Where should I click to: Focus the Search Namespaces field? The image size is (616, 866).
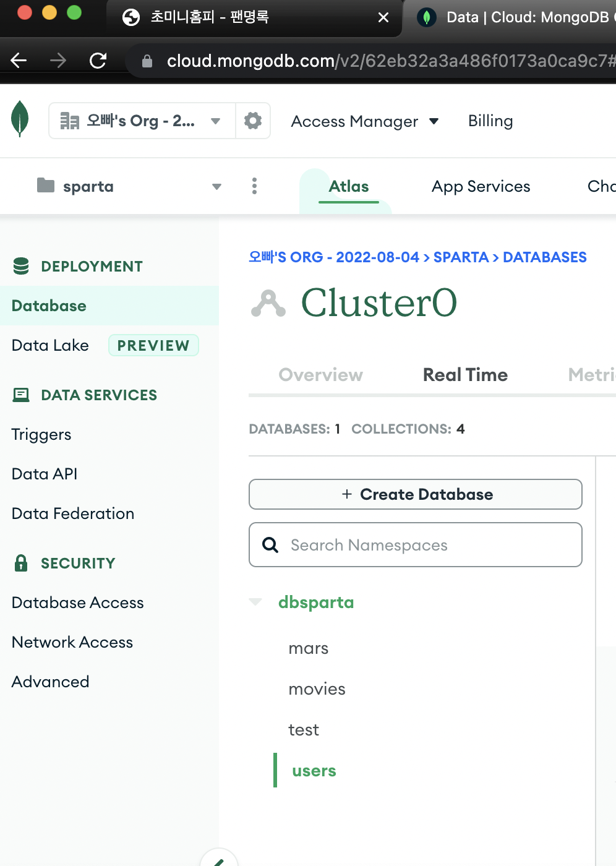click(x=416, y=545)
